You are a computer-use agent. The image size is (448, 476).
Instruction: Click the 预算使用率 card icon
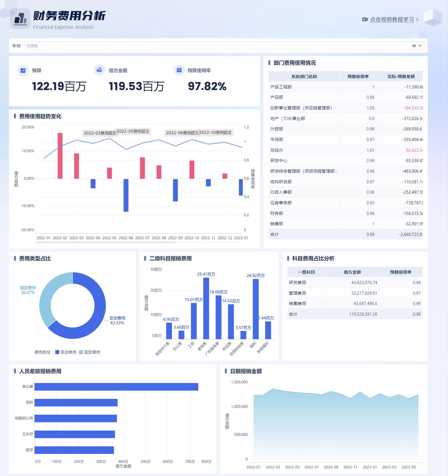[x=178, y=70]
